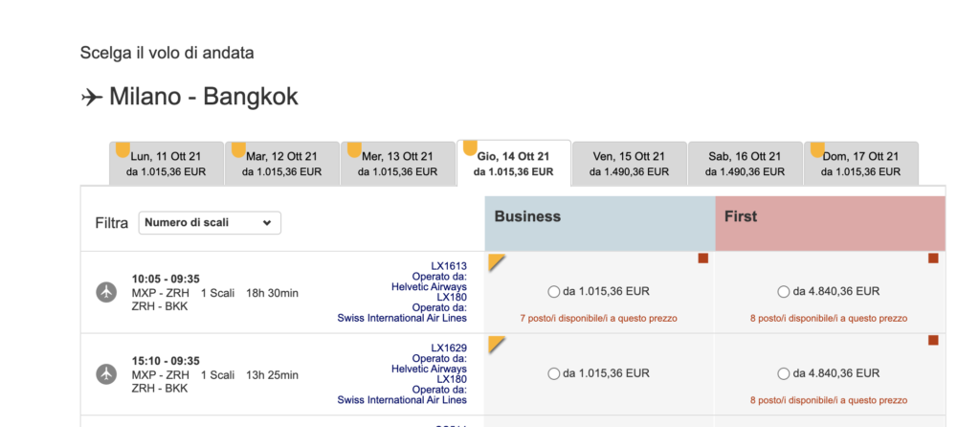Choose First class radio for 15:10 flight
This screenshot has width=980, height=427.
tap(784, 373)
